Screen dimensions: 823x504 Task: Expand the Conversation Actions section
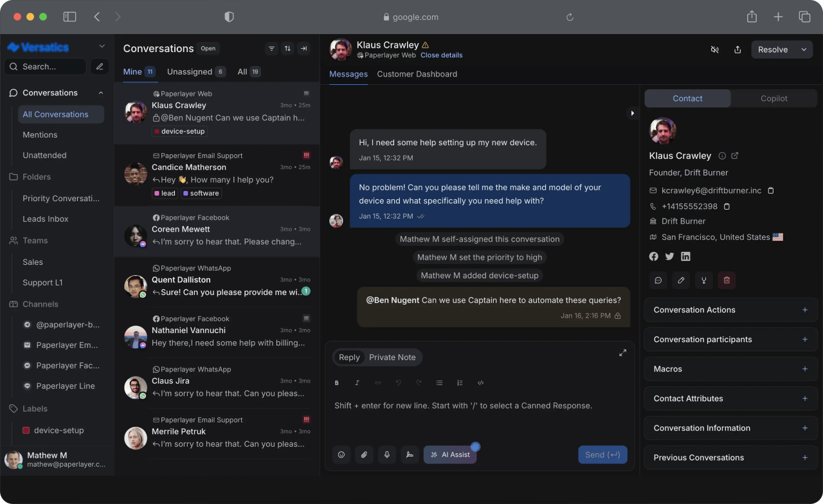click(x=730, y=310)
